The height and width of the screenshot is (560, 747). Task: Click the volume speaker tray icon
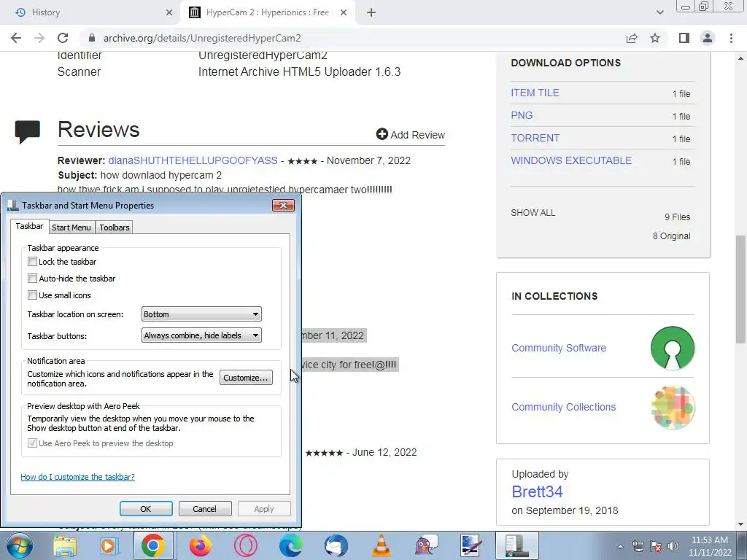[673, 546]
